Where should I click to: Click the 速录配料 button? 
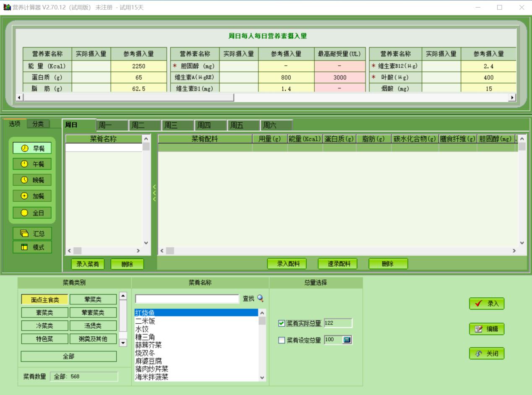(x=337, y=264)
